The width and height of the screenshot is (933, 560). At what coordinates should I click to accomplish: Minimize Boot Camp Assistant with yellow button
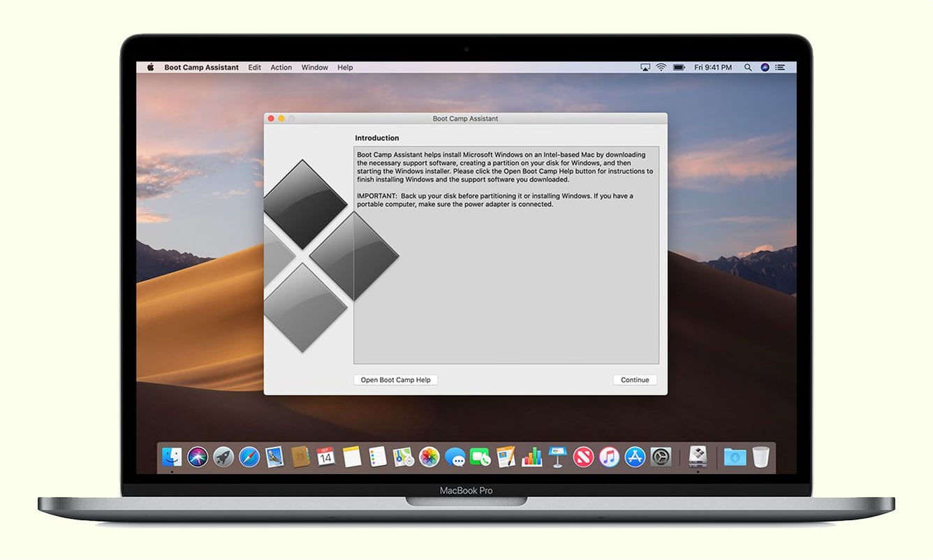[x=281, y=119]
